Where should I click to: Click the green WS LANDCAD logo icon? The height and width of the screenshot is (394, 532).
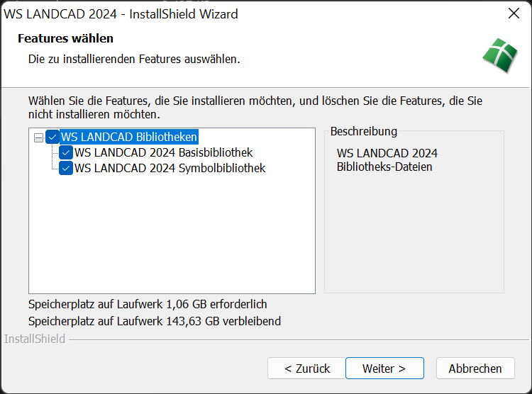point(499,53)
